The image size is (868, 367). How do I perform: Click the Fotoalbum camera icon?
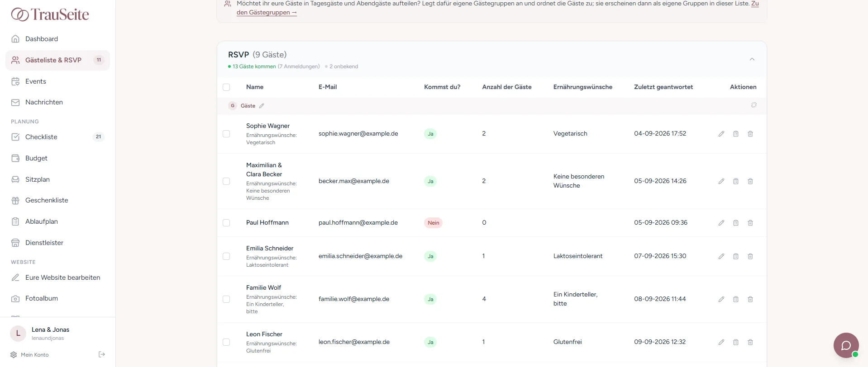15,298
